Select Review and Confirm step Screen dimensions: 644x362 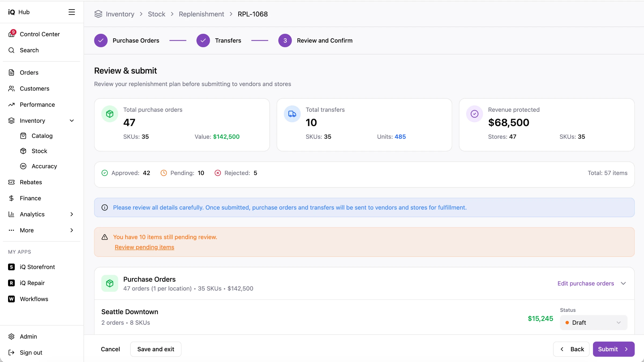[x=315, y=40]
